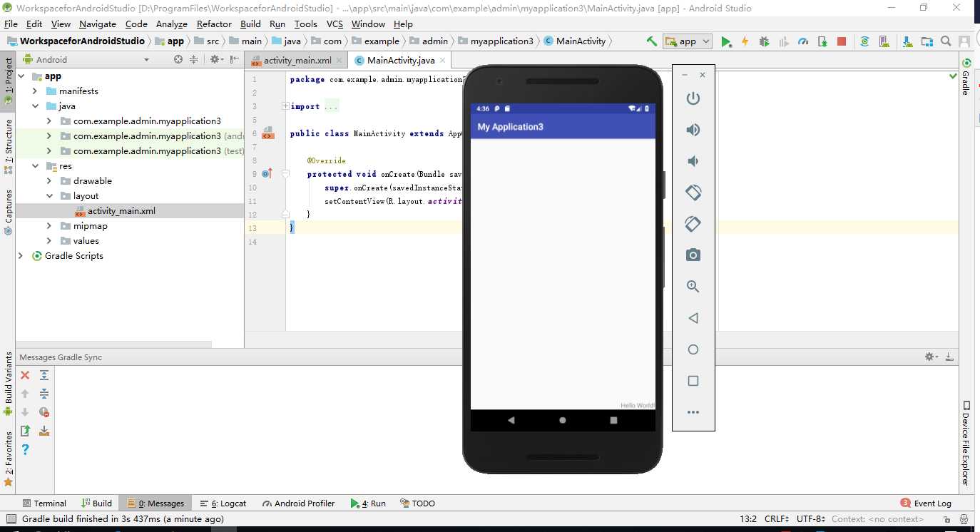Viewport: 980px width, 532px height.
Task: Open the Terminal tool window
Action: coord(45,503)
